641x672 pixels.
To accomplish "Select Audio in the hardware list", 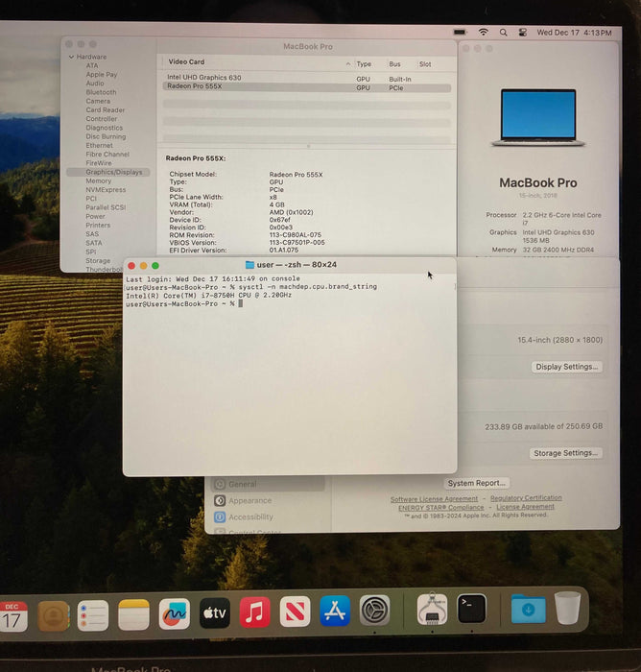I will click(95, 84).
